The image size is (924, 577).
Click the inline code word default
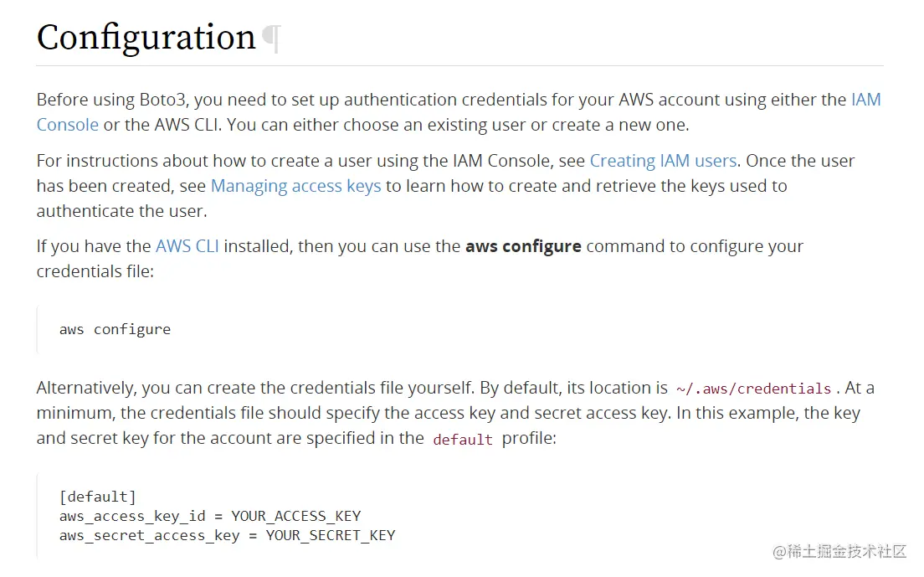(463, 440)
